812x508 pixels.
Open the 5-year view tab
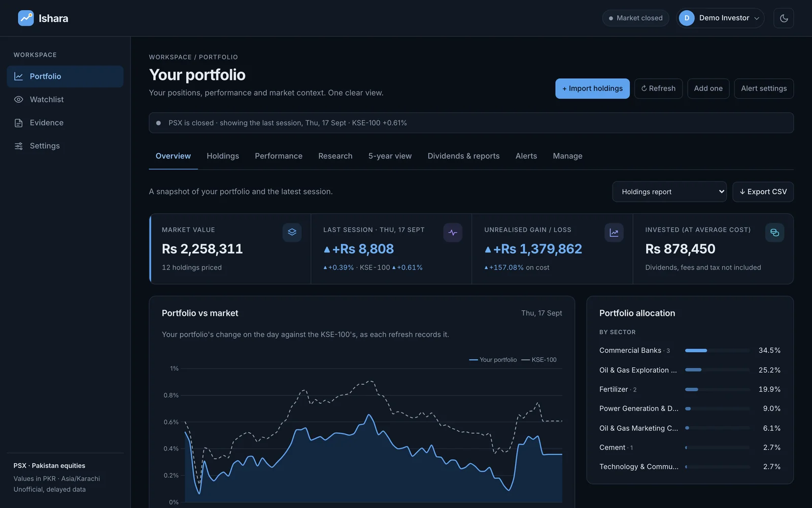(x=390, y=156)
